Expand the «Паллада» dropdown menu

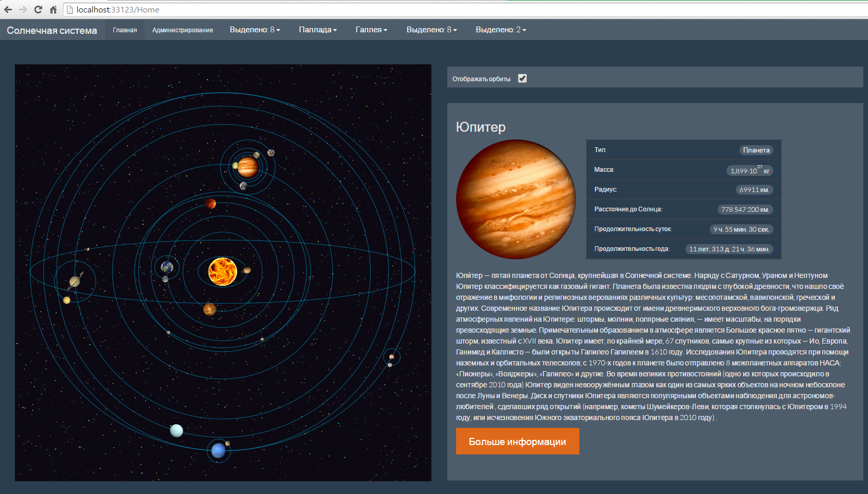(x=318, y=30)
